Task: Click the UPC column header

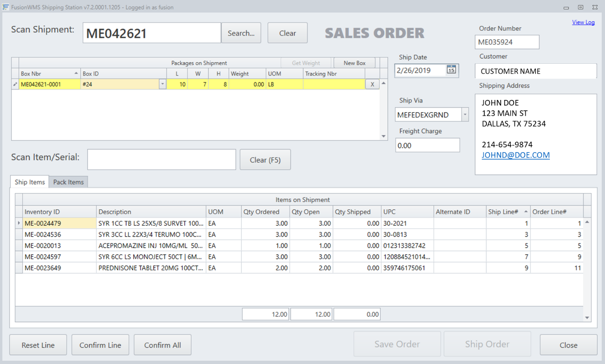Action: [407, 212]
